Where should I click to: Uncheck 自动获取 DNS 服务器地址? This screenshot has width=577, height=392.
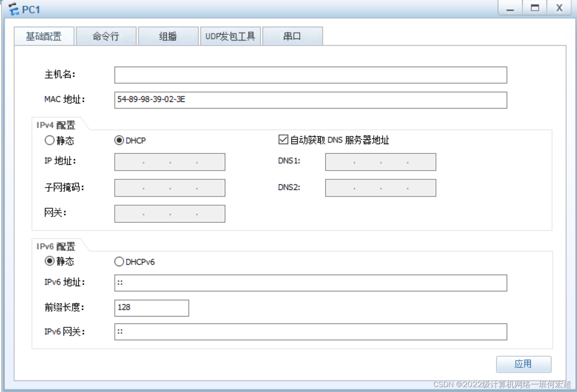(x=283, y=140)
